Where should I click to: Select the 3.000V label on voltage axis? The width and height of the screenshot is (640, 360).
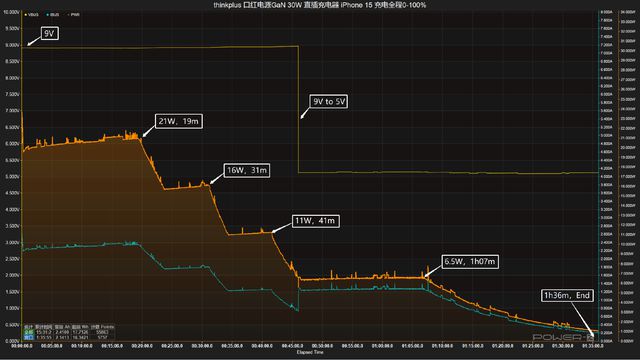click(12, 242)
